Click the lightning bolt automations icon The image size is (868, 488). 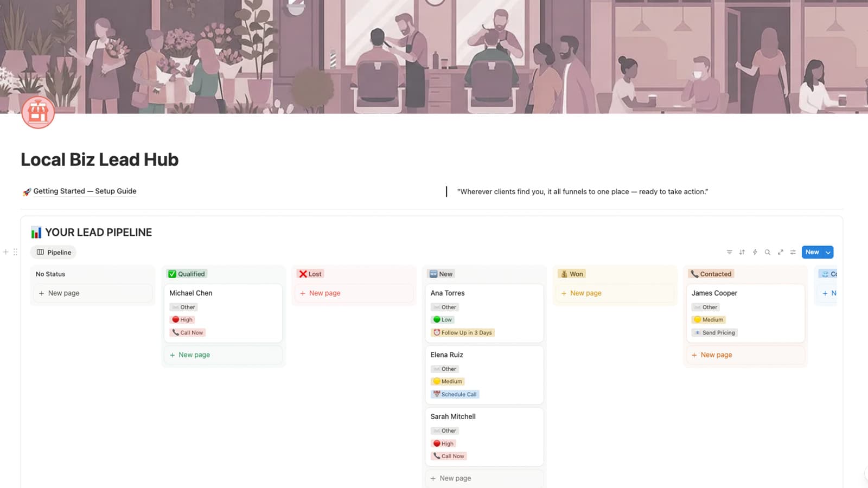click(x=755, y=252)
